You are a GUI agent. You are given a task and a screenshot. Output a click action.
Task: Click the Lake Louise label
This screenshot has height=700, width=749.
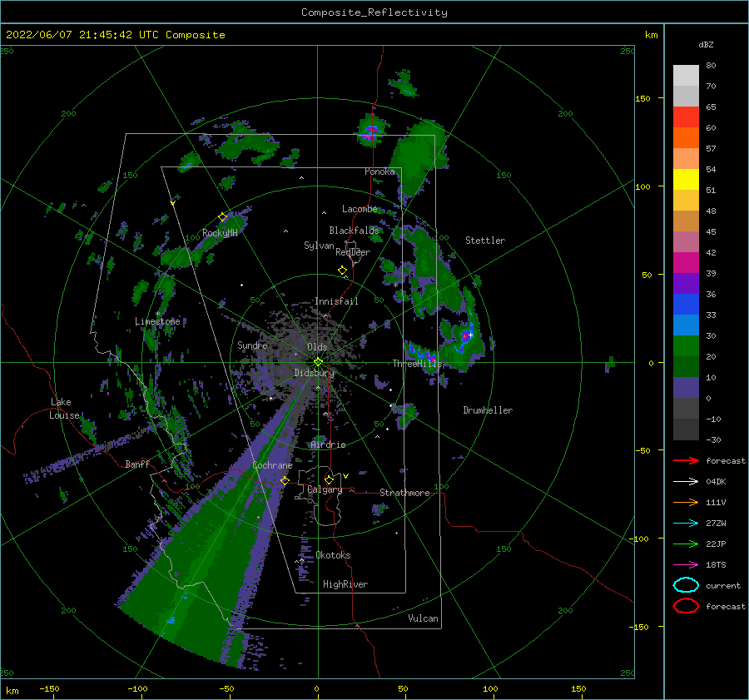tap(64, 409)
